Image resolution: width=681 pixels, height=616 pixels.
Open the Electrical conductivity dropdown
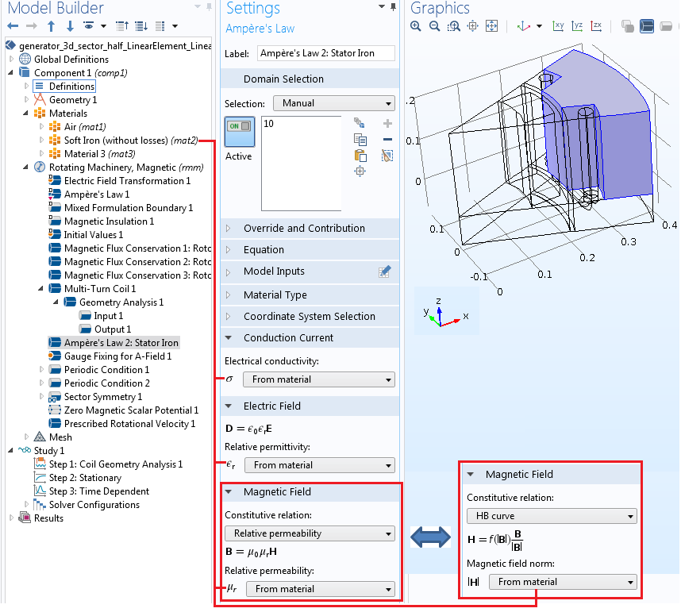click(x=318, y=379)
